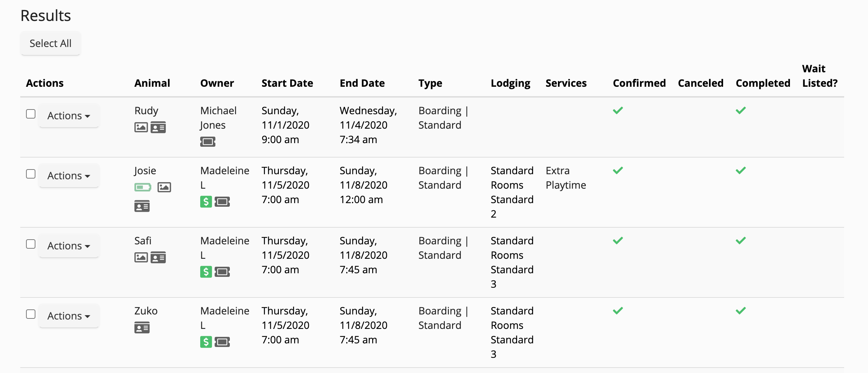Viewport: 868px width, 373px height.
Task: Expand the Actions menu on Safi's row
Action: [69, 245]
